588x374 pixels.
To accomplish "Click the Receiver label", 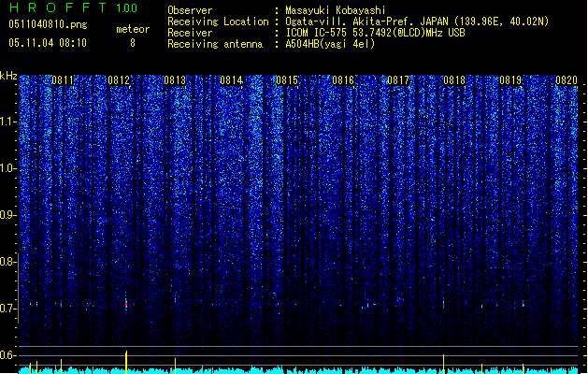I will click(x=190, y=33).
